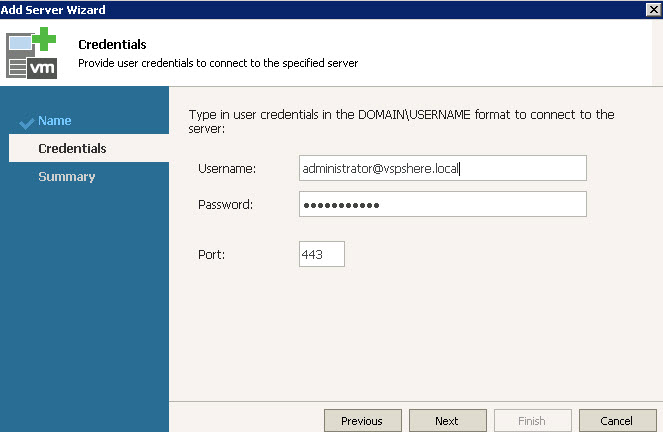Click the Add Server Wizard title bar
The image size is (663, 432).
[x=300, y=9]
